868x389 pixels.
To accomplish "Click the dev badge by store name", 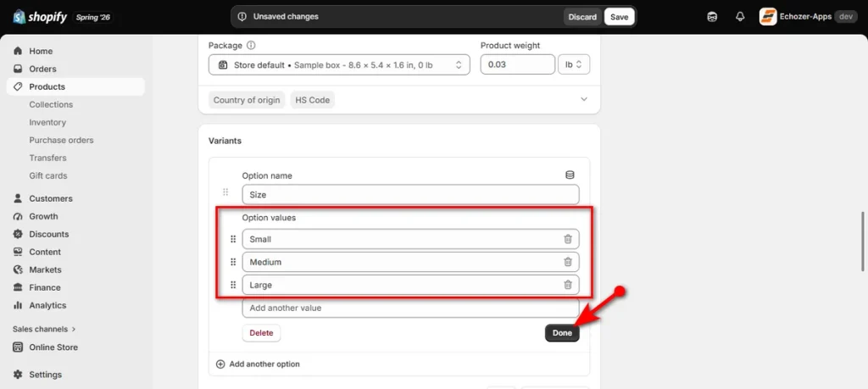I will tap(845, 17).
